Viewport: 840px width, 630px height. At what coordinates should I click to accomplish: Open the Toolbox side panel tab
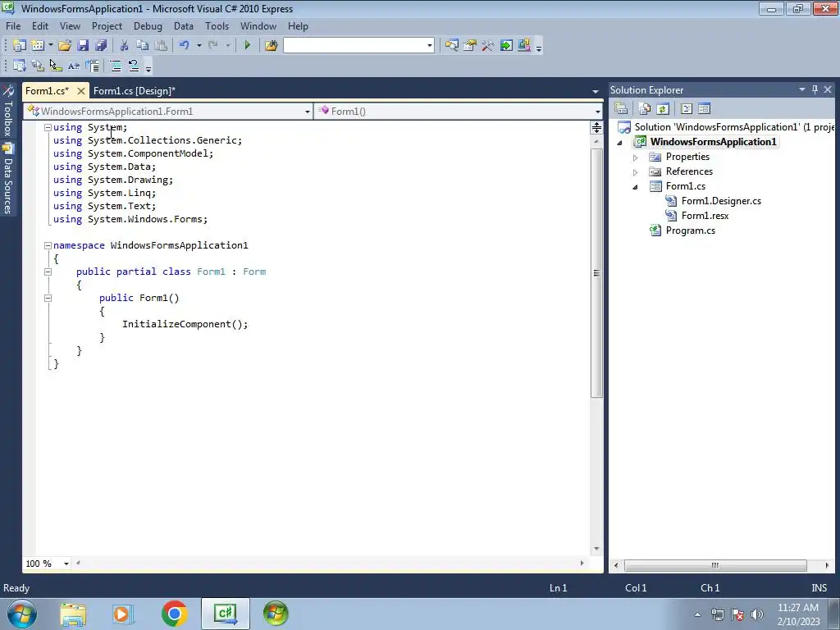pyautogui.click(x=7, y=112)
